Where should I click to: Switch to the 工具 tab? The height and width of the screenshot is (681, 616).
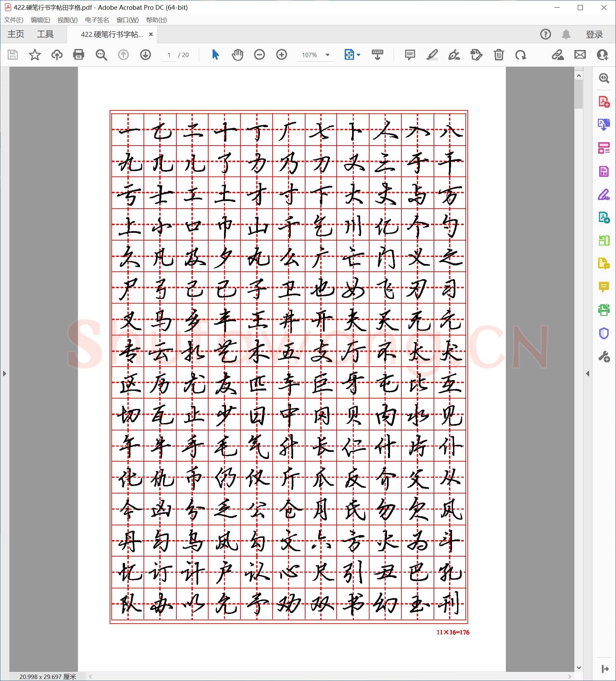pos(45,34)
